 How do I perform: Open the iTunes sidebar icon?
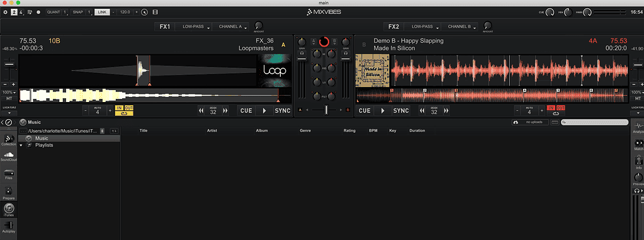tap(9, 210)
